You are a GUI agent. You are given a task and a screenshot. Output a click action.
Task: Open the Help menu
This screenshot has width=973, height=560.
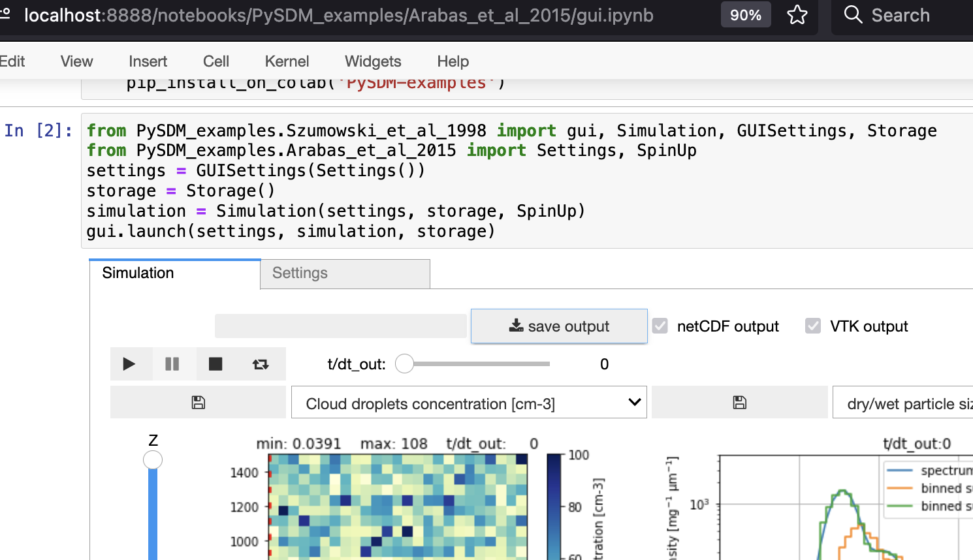point(453,61)
